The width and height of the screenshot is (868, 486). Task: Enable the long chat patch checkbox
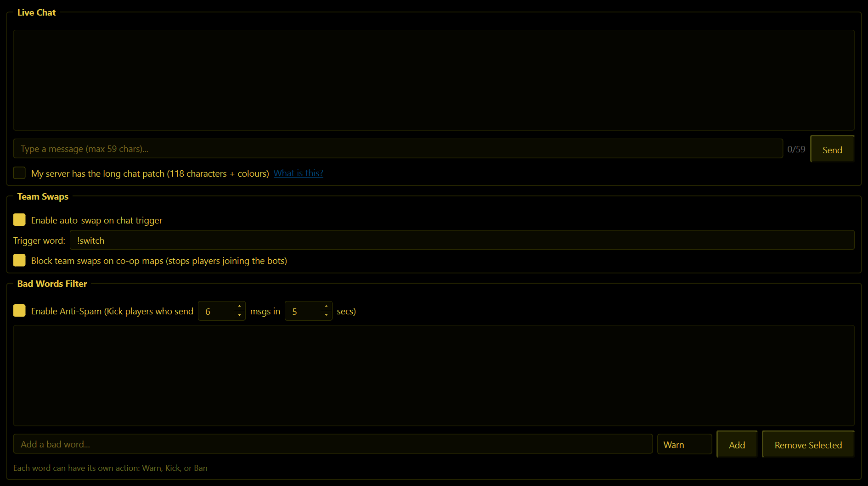point(19,173)
